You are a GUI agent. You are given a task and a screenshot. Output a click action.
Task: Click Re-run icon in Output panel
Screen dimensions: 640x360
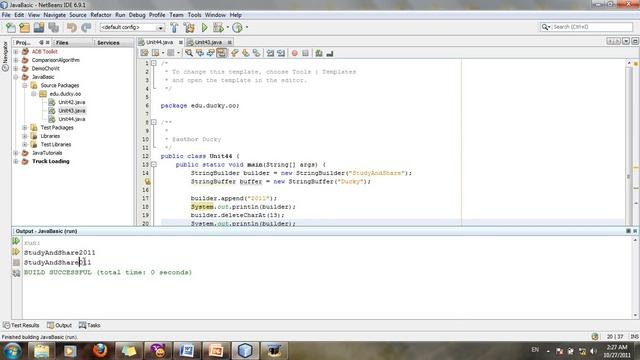click(x=16, y=241)
